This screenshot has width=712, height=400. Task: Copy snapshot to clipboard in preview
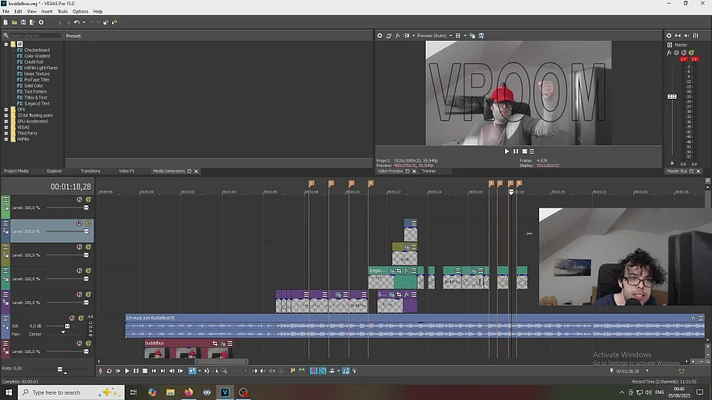click(x=472, y=35)
